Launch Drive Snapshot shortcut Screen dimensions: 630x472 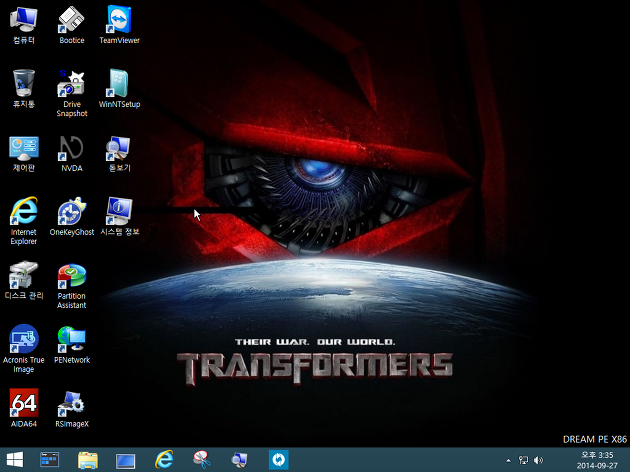coord(72,94)
